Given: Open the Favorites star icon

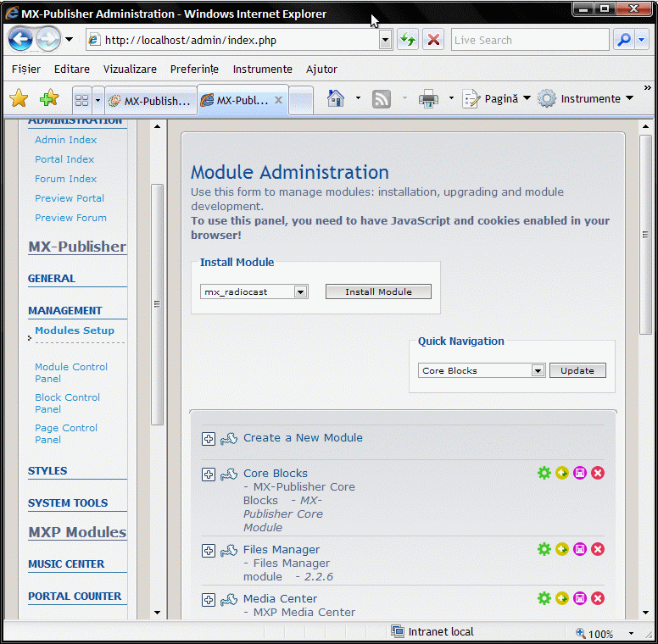Looking at the screenshot, I should (x=19, y=99).
